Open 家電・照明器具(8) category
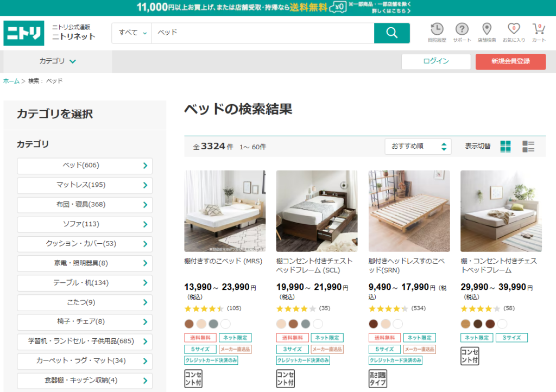This screenshot has height=392, width=556. pyautogui.click(x=85, y=263)
